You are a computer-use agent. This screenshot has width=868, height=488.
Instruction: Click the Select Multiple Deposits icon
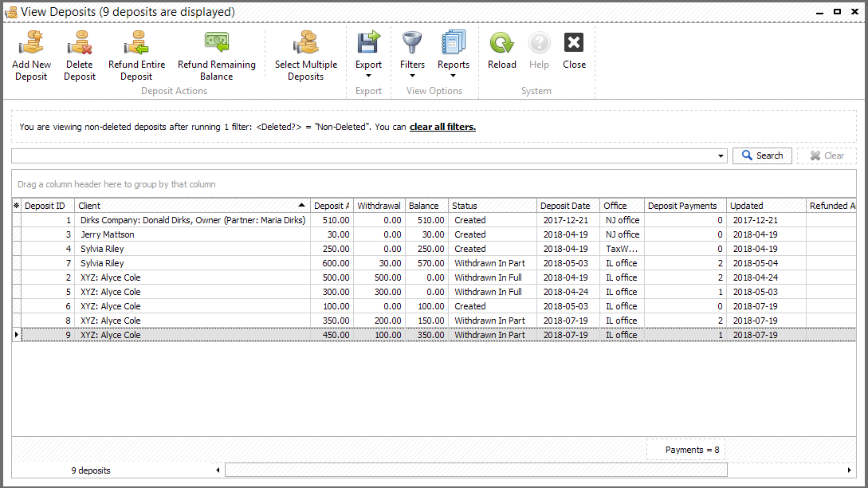pos(305,42)
